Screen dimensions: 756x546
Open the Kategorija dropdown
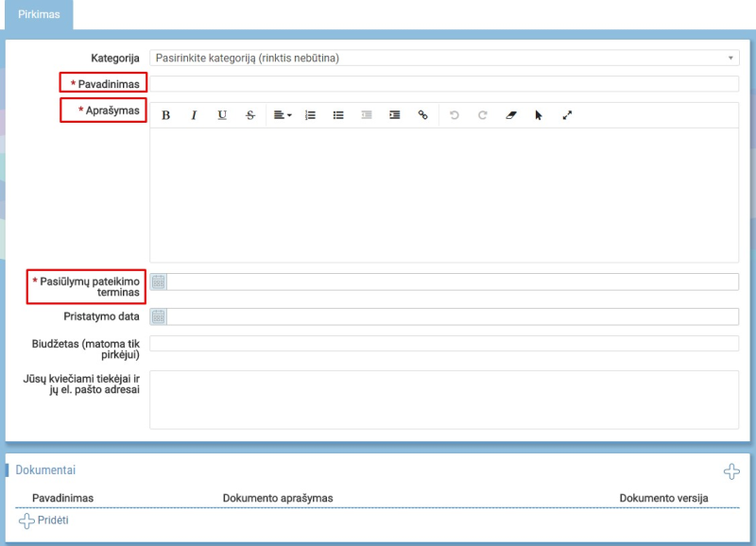(x=444, y=58)
